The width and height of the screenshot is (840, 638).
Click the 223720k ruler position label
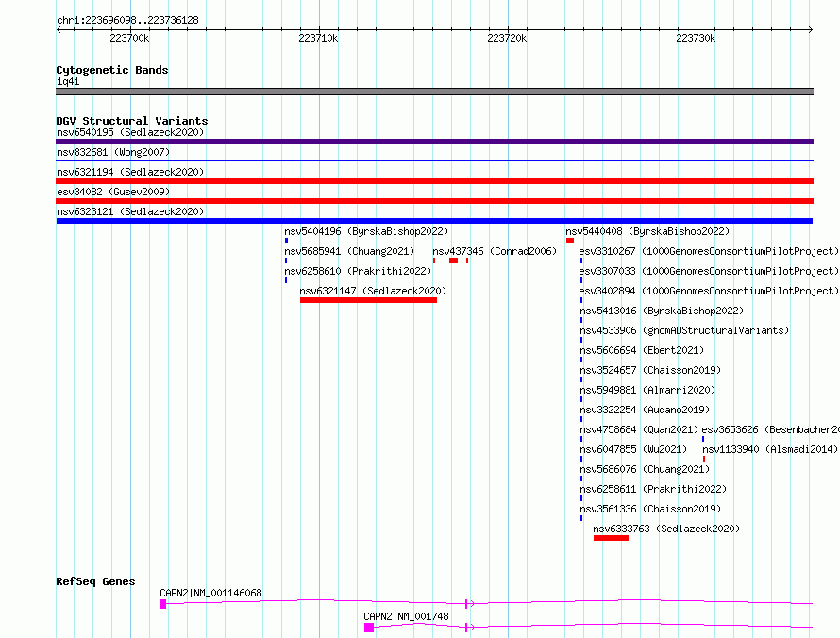(x=507, y=38)
